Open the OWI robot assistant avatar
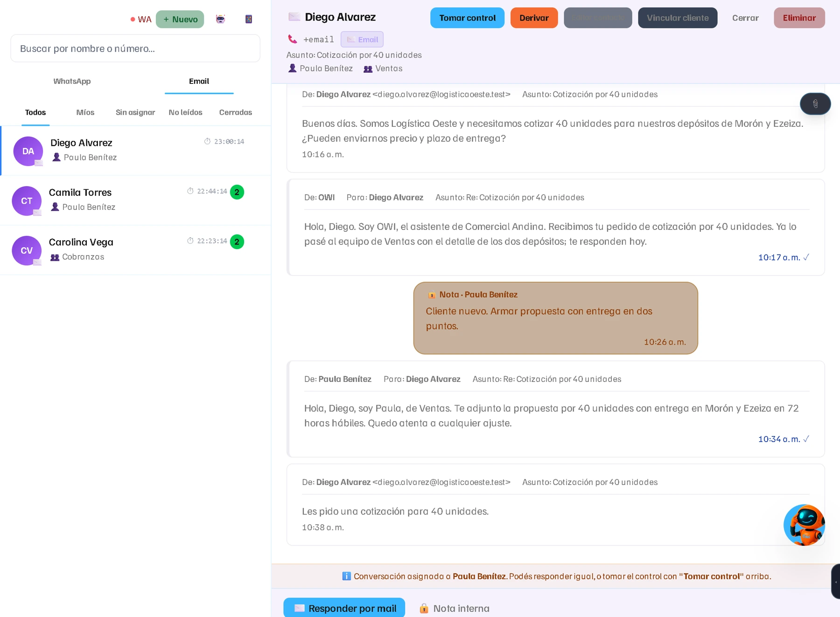 tap(804, 525)
